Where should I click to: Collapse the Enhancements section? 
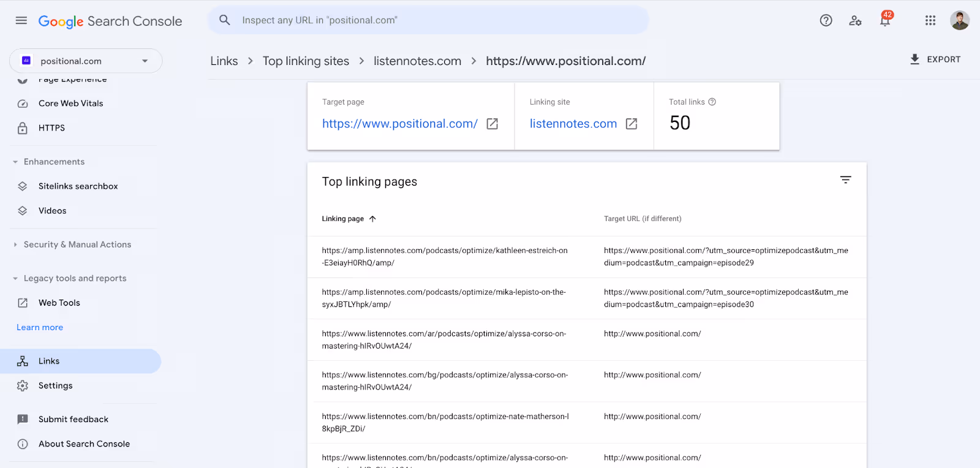[15, 162]
